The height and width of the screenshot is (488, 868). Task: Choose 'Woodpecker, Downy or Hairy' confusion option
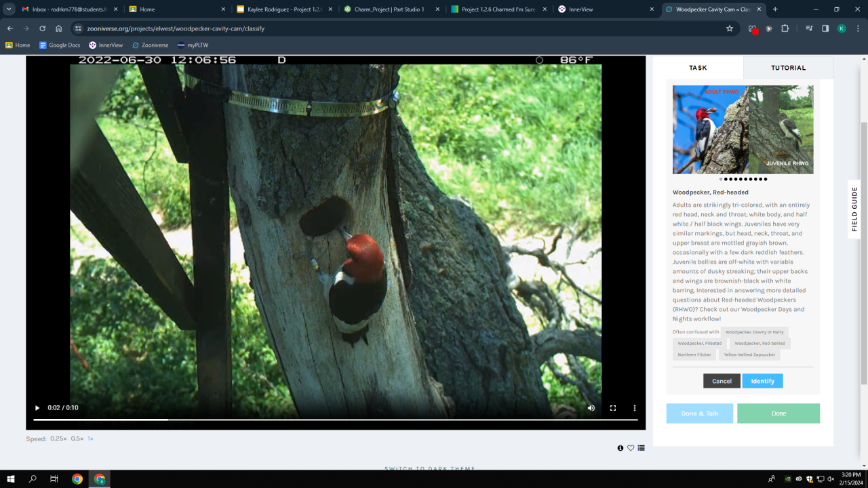click(755, 332)
